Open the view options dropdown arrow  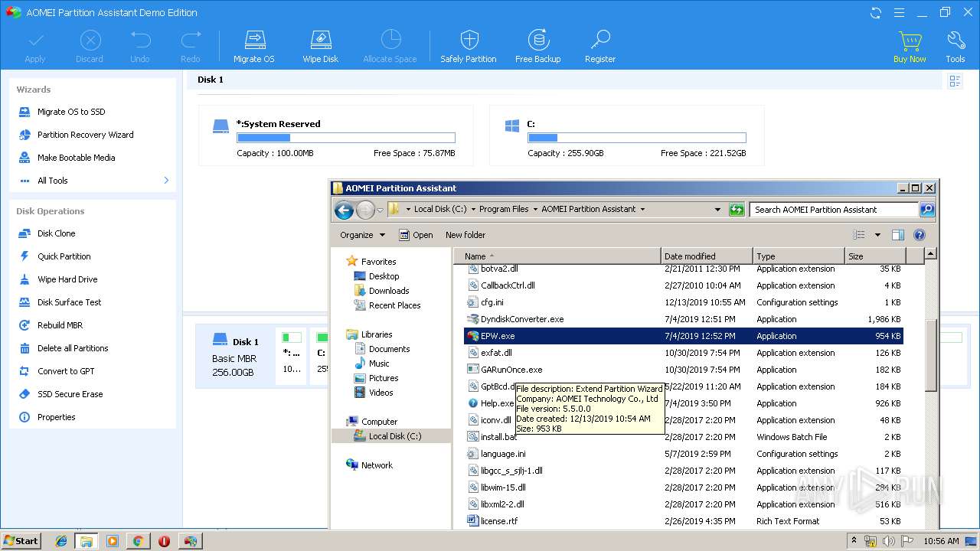click(x=877, y=235)
